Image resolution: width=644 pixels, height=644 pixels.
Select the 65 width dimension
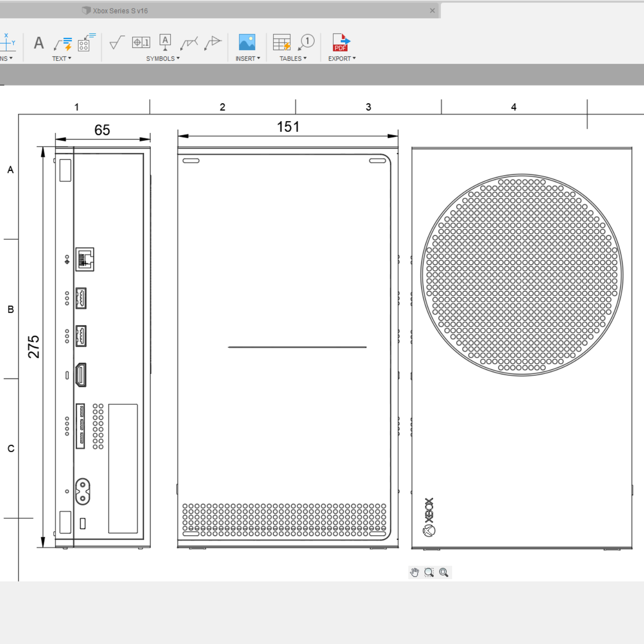pyautogui.click(x=102, y=130)
